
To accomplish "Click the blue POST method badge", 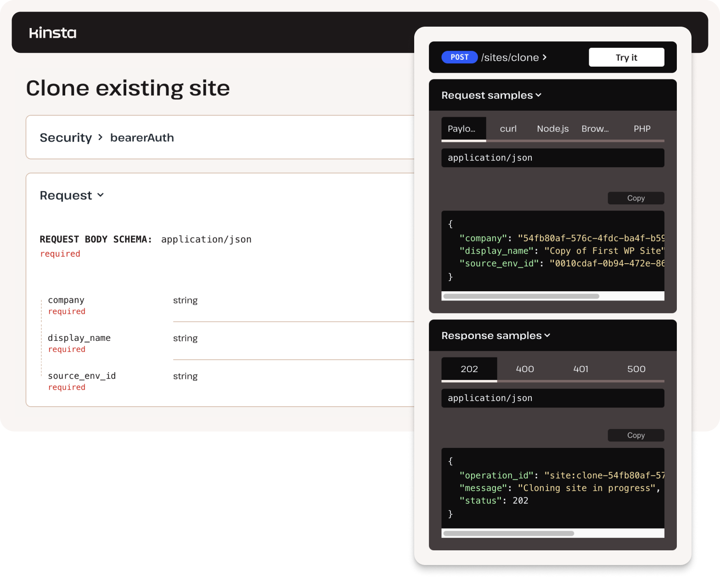I will pyautogui.click(x=459, y=57).
